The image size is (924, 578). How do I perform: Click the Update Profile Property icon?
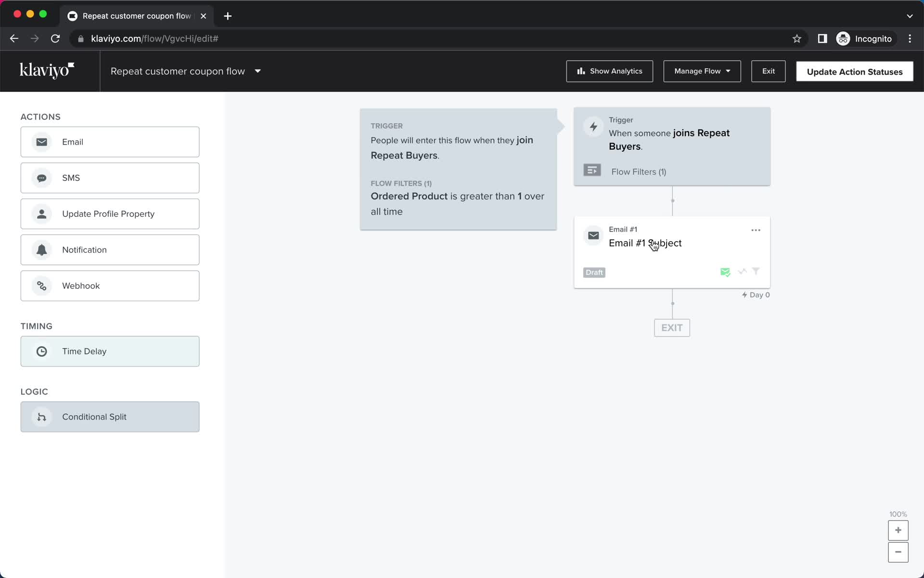pos(41,213)
